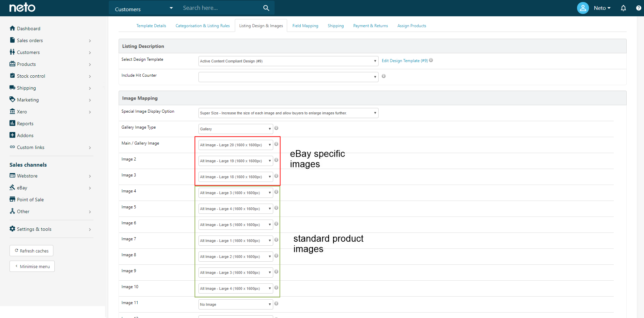Click info icon beside Gallery Image Type
The width and height of the screenshot is (644, 318).
[x=276, y=128]
